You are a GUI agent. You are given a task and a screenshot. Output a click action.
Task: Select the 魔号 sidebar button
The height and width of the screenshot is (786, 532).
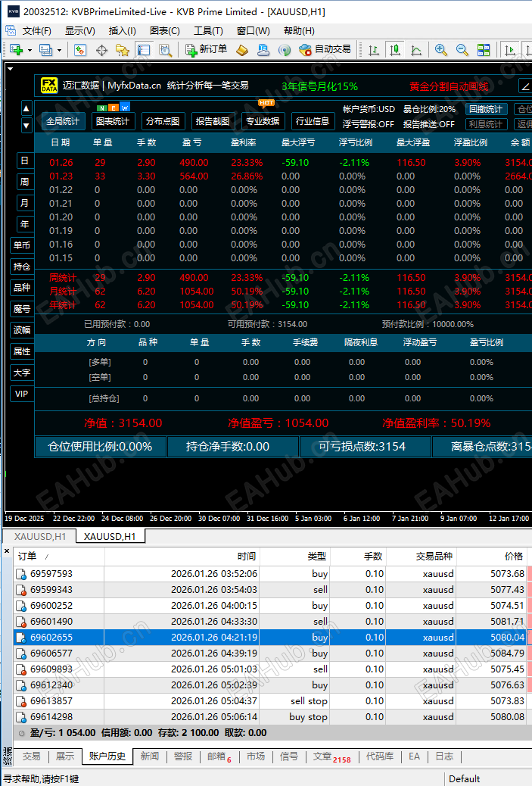[22, 309]
